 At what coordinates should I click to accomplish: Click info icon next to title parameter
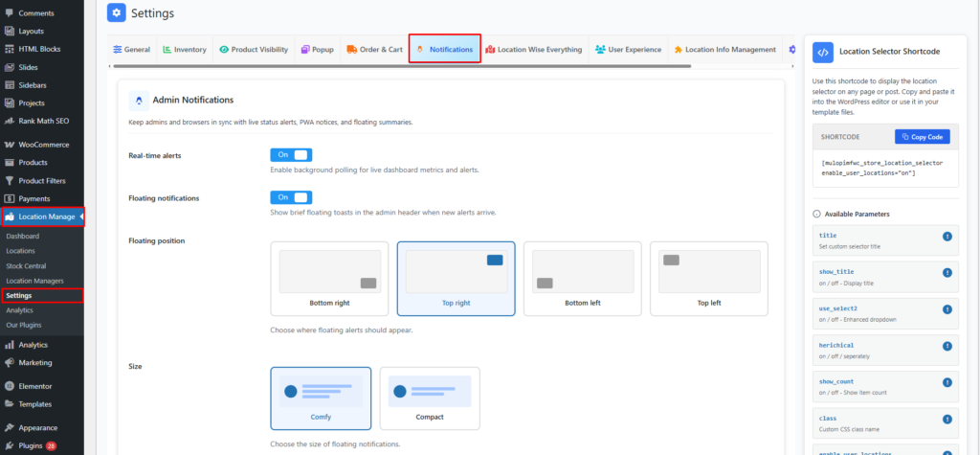point(947,237)
